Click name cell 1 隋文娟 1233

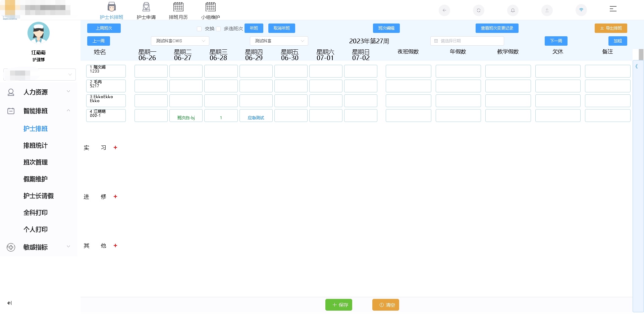106,71
